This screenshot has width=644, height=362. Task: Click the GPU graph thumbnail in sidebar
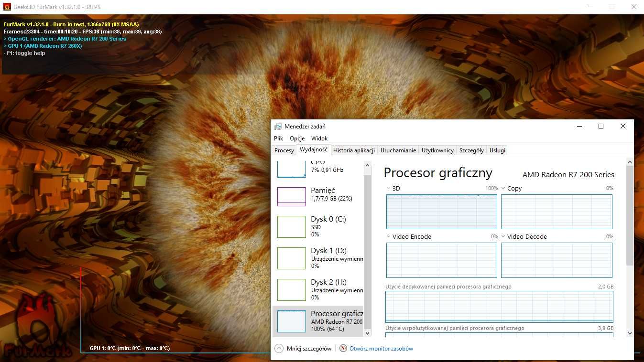(x=292, y=321)
